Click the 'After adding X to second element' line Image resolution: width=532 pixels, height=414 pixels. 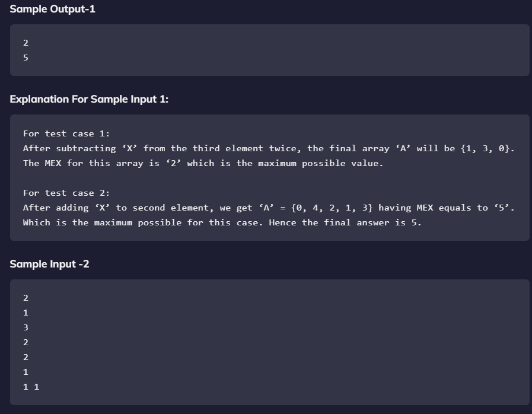tap(269, 208)
